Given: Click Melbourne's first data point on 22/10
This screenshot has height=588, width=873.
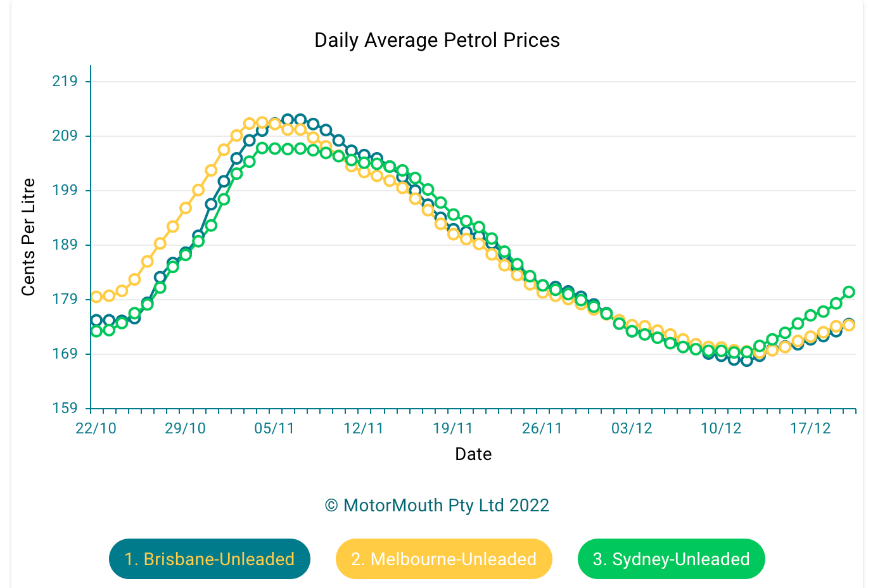Looking at the screenshot, I should (96, 297).
